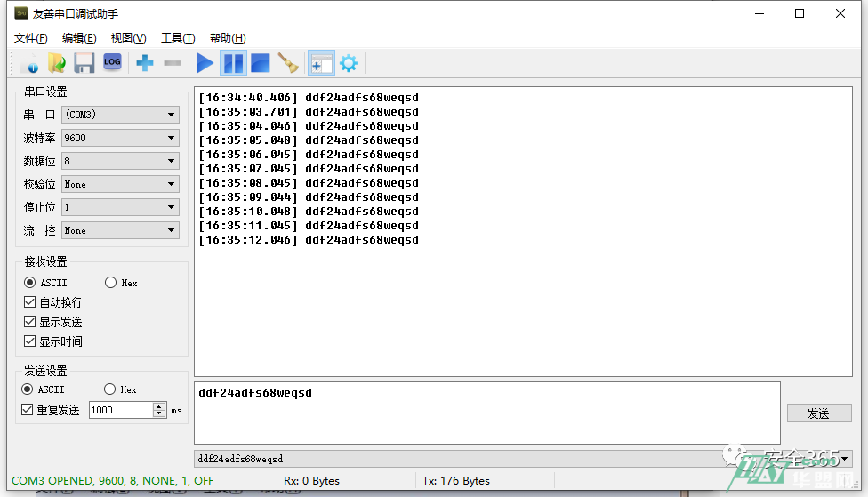The width and height of the screenshot is (868, 497).
Task: Open the 波特率 9600 dropdown
Action: click(120, 138)
